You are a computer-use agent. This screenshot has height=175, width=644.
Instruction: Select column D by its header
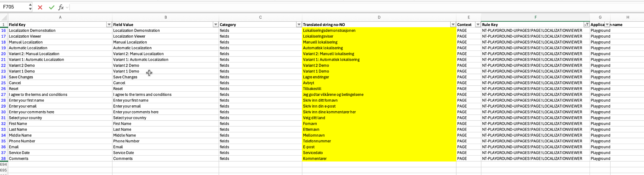tap(379, 17)
